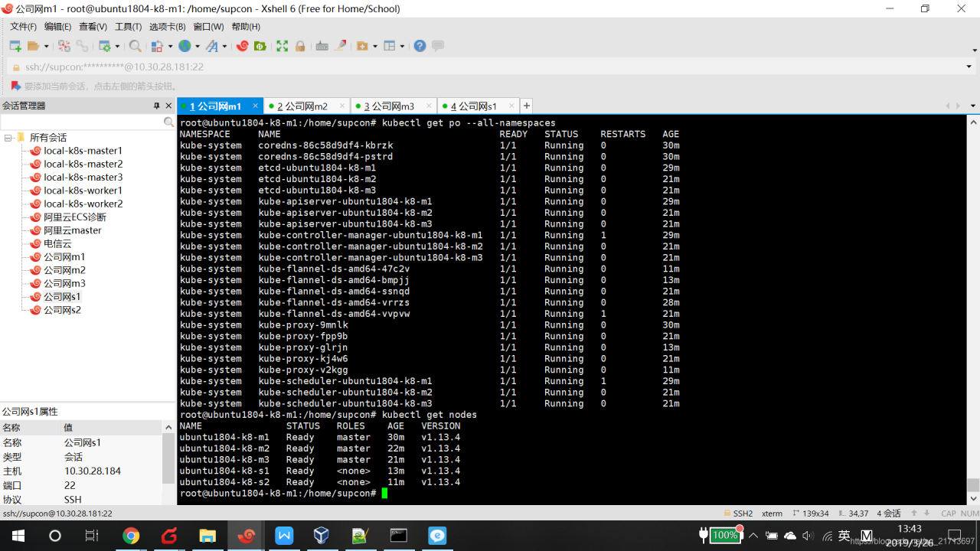
Task: Open the Windows notification center
Action: click(x=954, y=536)
